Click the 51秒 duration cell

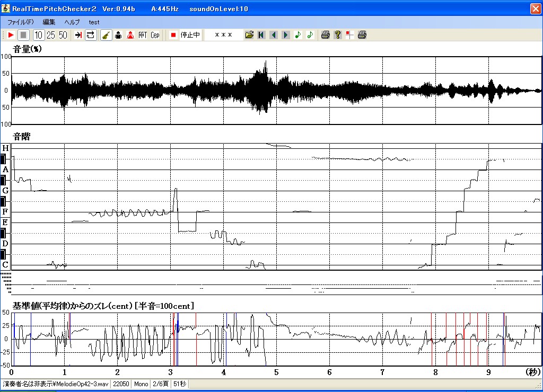point(180,384)
